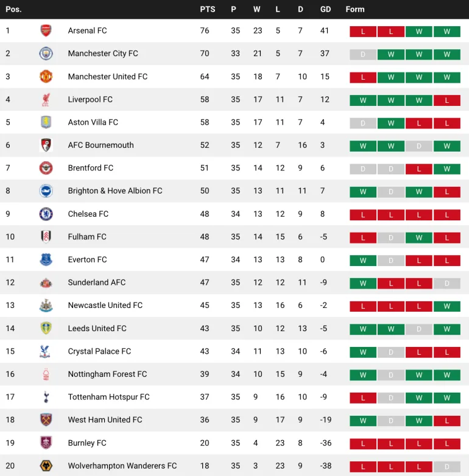Click the West Ham United crest

[x=46, y=420]
